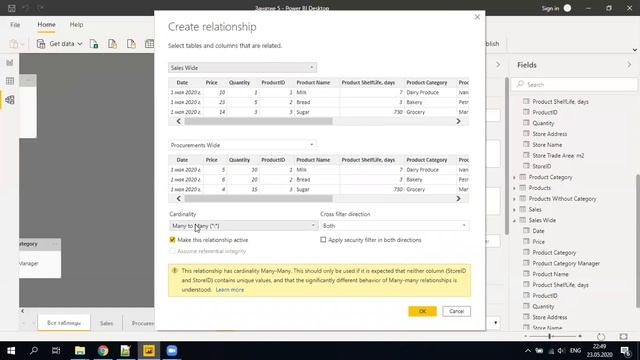Click the Get data toolbar button
The image size is (640, 360).
(x=60, y=44)
